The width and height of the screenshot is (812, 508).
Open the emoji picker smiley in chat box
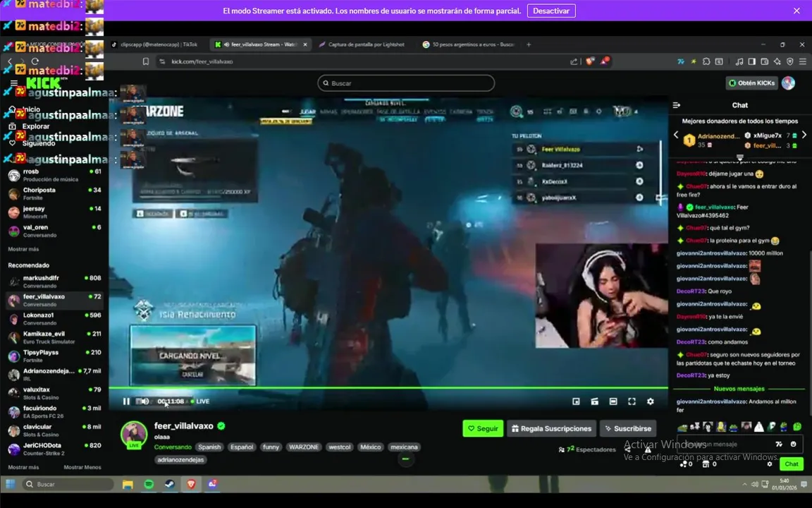click(794, 445)
